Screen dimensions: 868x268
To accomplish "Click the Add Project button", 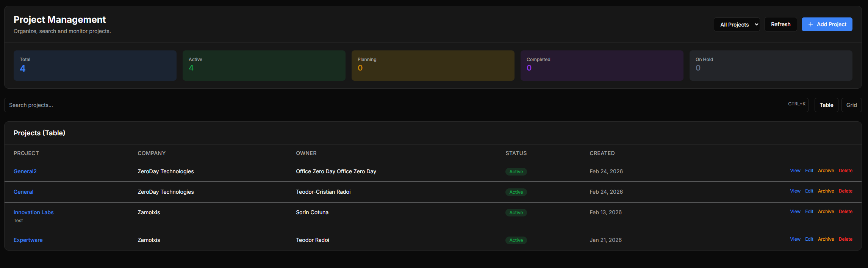I will pos(827,24).
